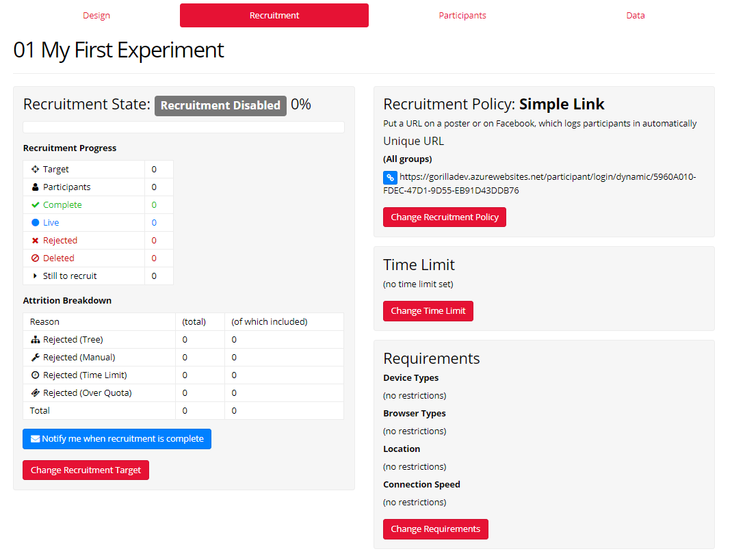Click the Recruitment Disabled status badge
Screen dimensions: 732x560
(x=220, y=105)
